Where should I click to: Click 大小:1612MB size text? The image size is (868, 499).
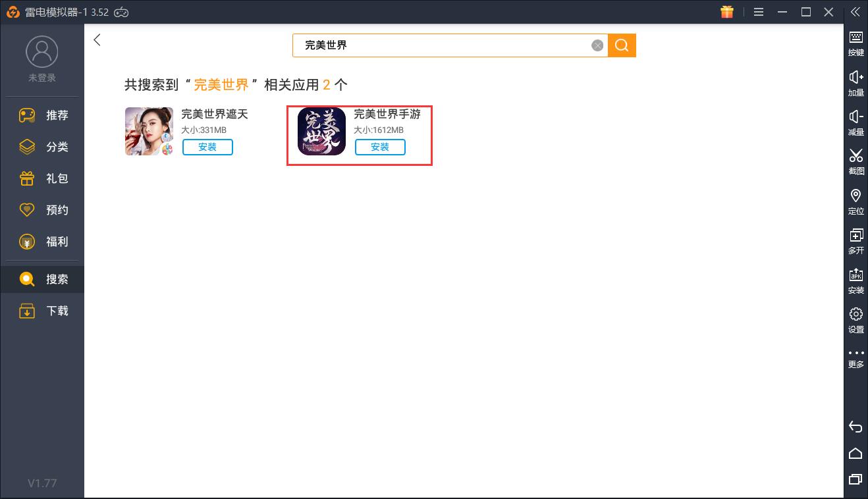(x=379, y=130)
